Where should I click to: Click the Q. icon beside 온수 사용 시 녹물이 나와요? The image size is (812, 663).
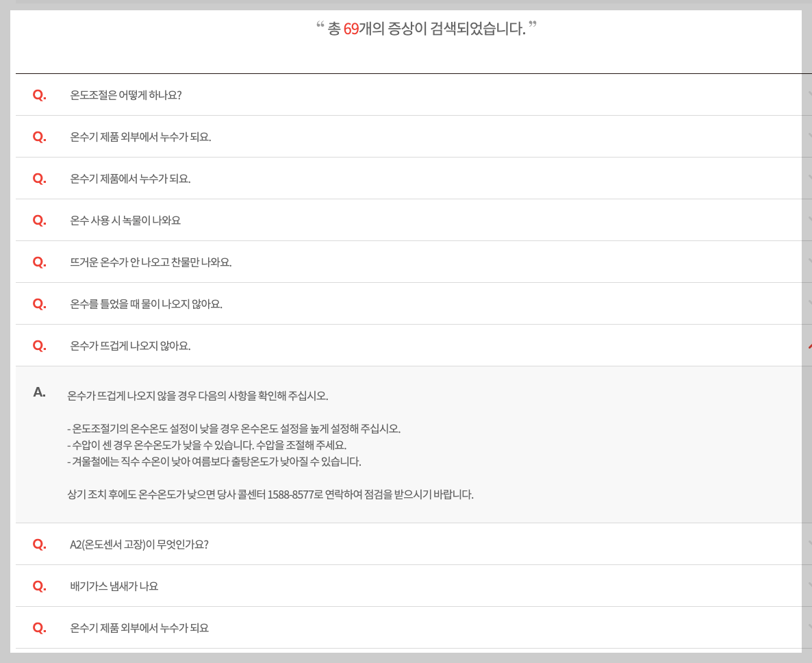pyautogui.click(x=39, y=220)
